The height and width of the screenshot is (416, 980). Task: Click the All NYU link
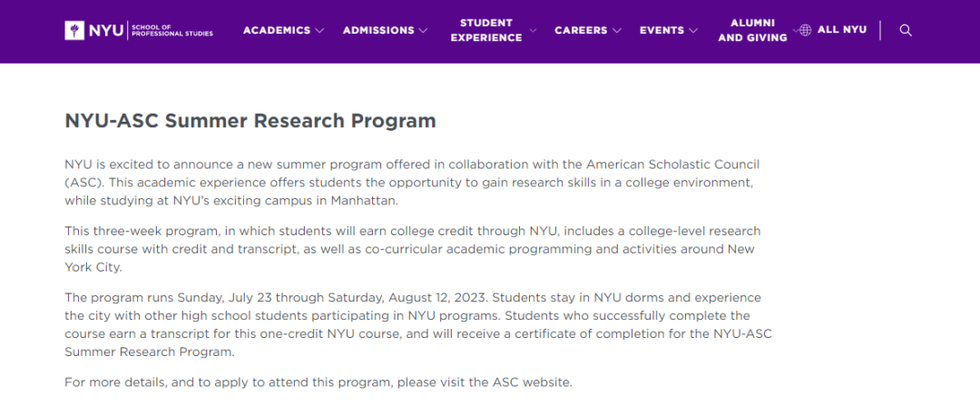841,30
